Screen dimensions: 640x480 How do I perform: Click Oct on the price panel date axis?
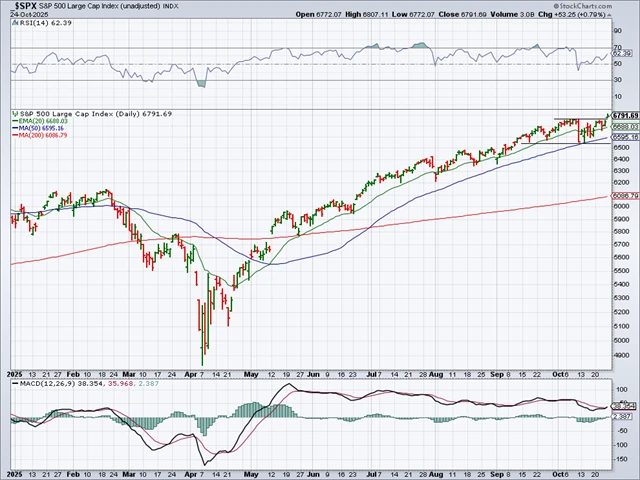point(557,374)
